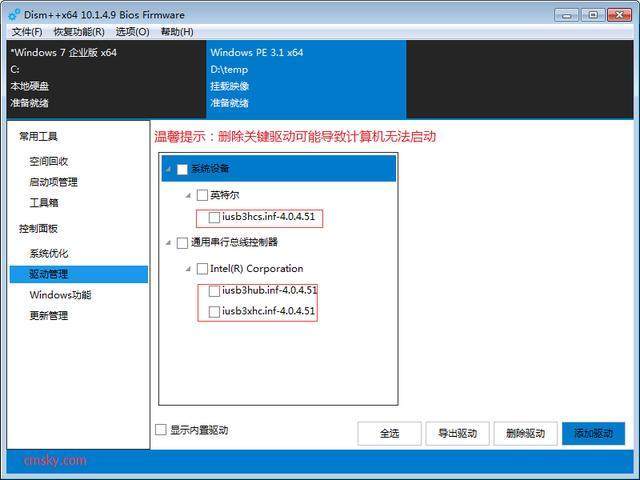
Task: Select the Windows PE 3.1 x64 image tile
Action: (x=305, y=78)
